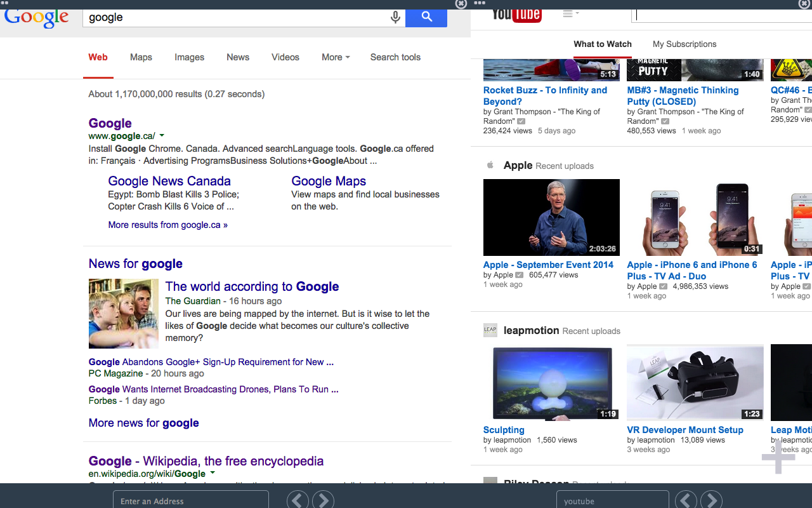Screen dimensions: 812x508
Task: Click the microphone voice search icon
Action: tap(395, 17)
